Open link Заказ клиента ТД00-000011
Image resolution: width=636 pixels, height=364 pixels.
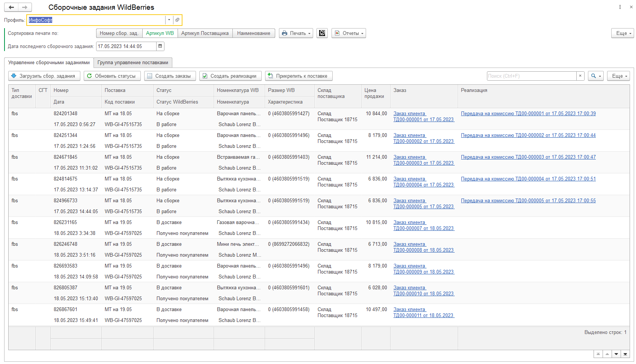423,312
